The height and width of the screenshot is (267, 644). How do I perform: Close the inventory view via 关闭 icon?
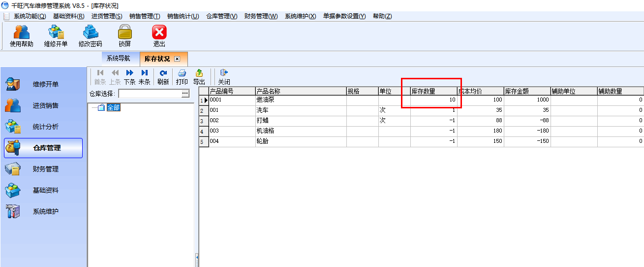pyautogui.click(x=224, y=77)
